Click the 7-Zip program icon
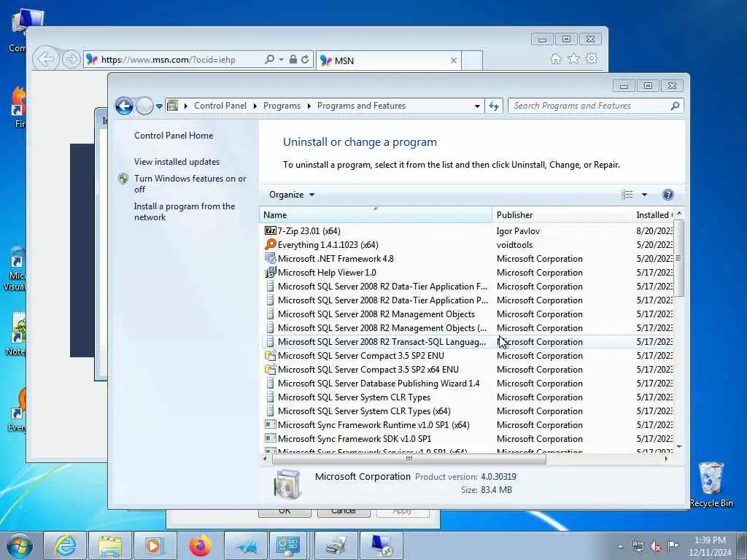The width and height of the screenshot is (747, 560). tap(270, 231)
